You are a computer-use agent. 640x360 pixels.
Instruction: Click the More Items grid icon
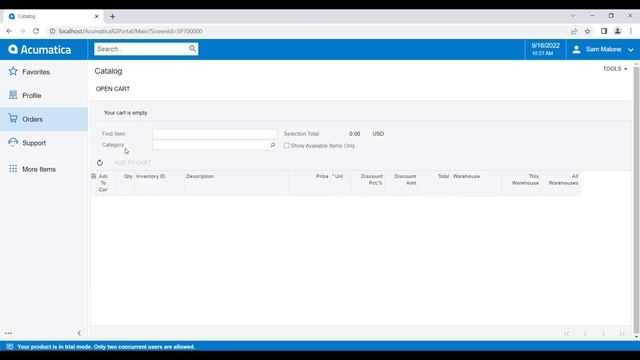[x=13, y=169]
